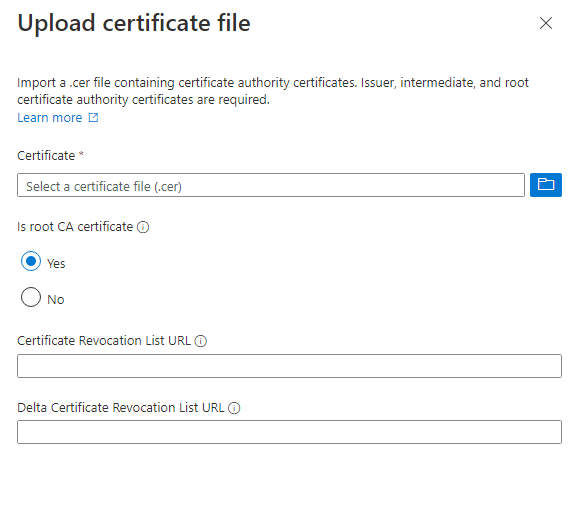This screenshot has height=511, width=580.
Task: Click the Yes option label text
Action: [x=56, y=263]
